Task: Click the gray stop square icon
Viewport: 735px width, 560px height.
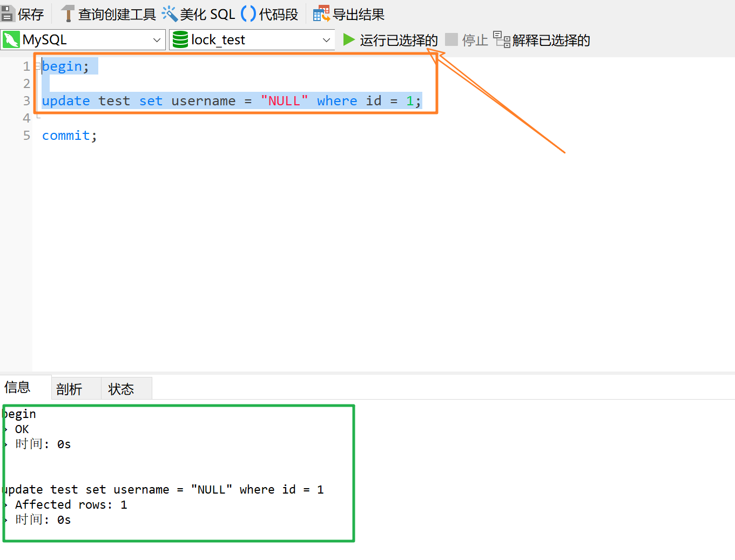Action: pos(451,39)
